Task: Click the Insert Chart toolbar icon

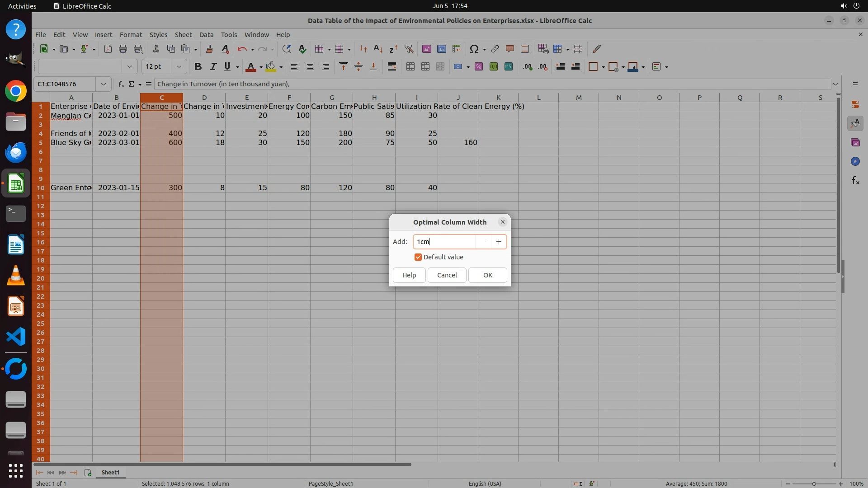Action: tap(442, 49)
